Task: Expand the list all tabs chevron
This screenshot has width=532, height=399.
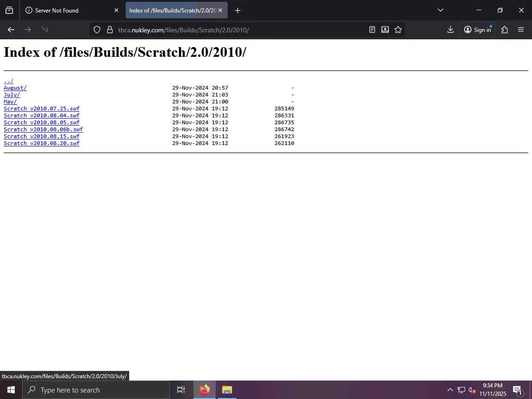Action: coord(441,10)
